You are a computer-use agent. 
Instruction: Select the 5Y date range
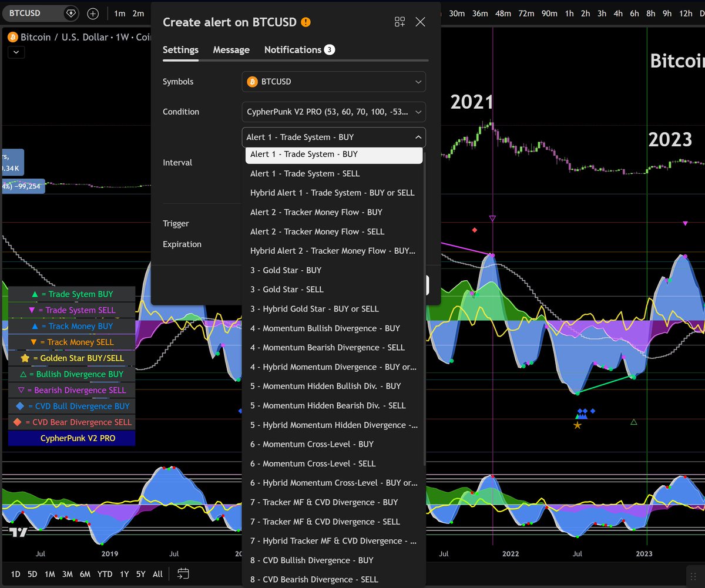[x=141, y=574]
